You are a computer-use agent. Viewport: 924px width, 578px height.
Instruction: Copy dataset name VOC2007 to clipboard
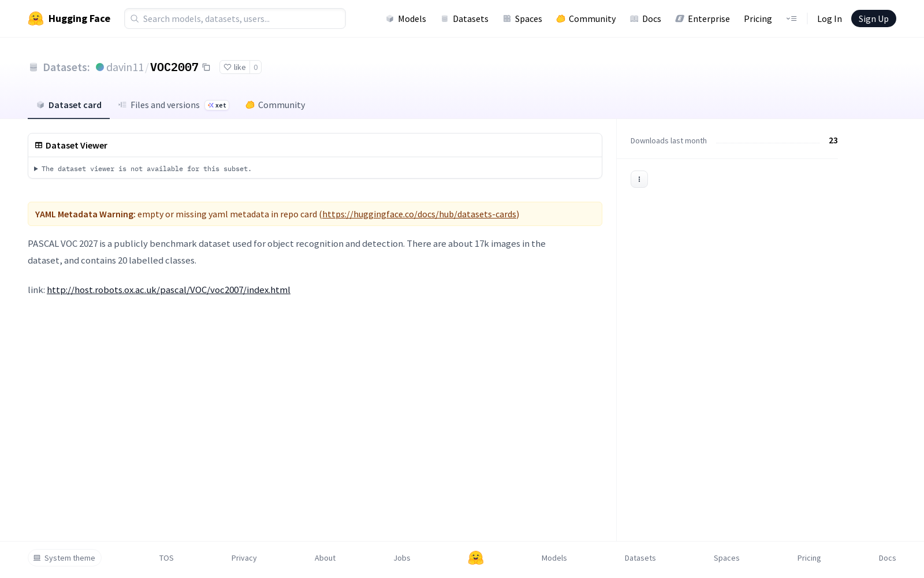206,67
